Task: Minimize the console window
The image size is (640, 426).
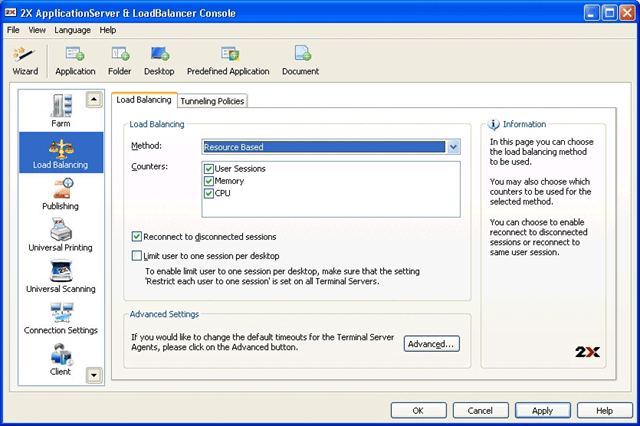Action: [x=591, y=13]
